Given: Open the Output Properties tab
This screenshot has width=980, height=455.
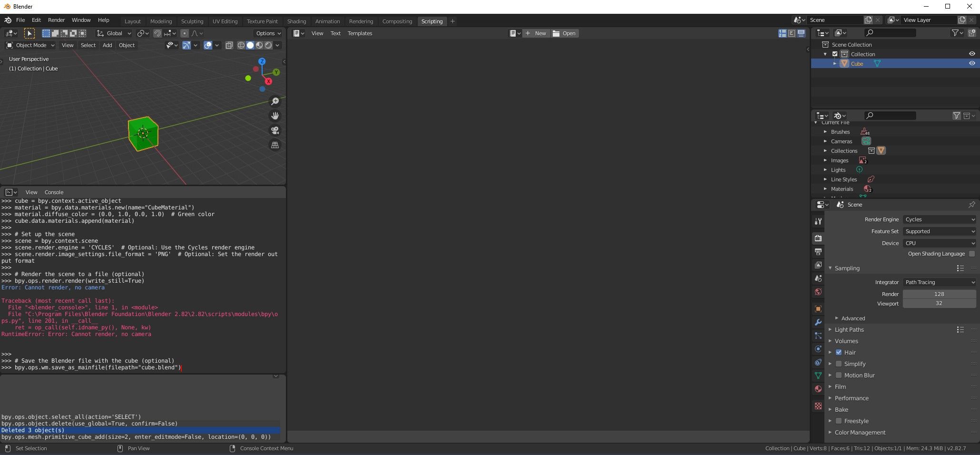Looking at the screenshot, I should coord(818,252).
